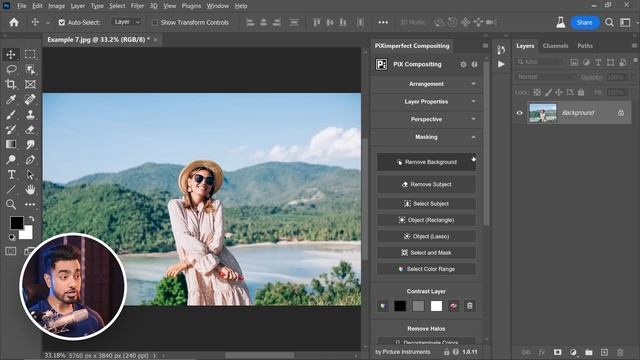640x360 pixels.
Task: Click the Select Subject button
Action: [x=426, y=204]
